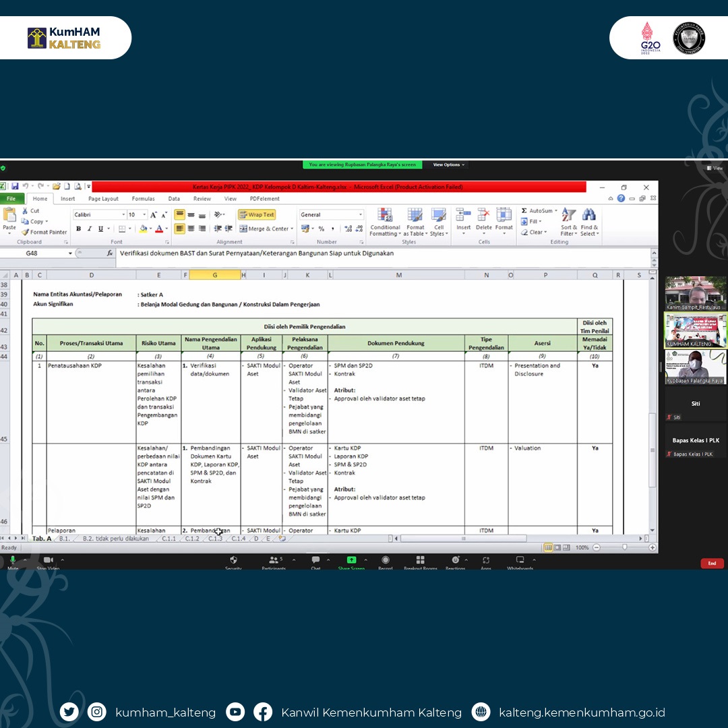This screenshot has height=728, width=728.
Task: Open the font name Calibri dropdown
Action: 123,215
